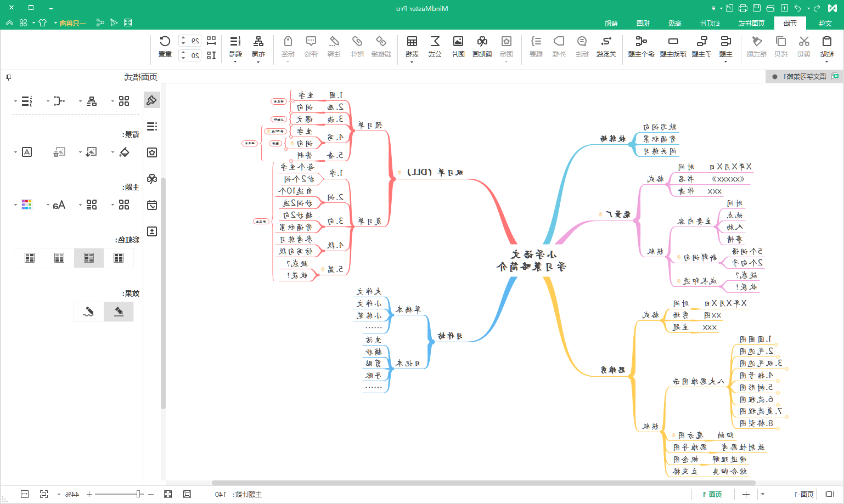Viewport: 844px width, 504px height.
Task: Open the Layout (布局) ribbon dropdown
Action: pyautogui.click(x=258, y=61)
